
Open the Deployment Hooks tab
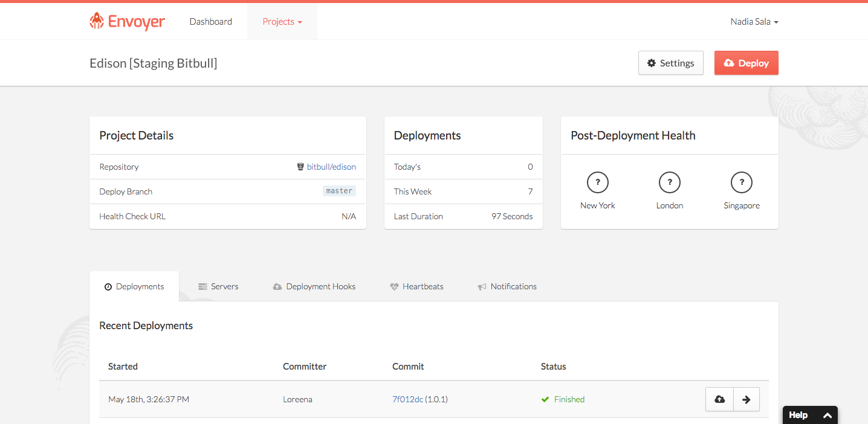314,286
